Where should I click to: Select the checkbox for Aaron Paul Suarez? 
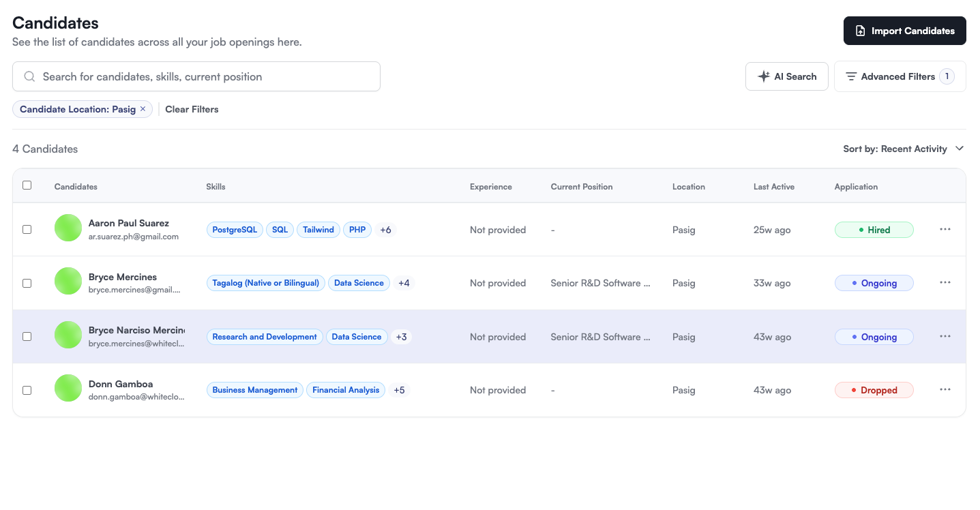pyautogui.click(x=27, y=230)
